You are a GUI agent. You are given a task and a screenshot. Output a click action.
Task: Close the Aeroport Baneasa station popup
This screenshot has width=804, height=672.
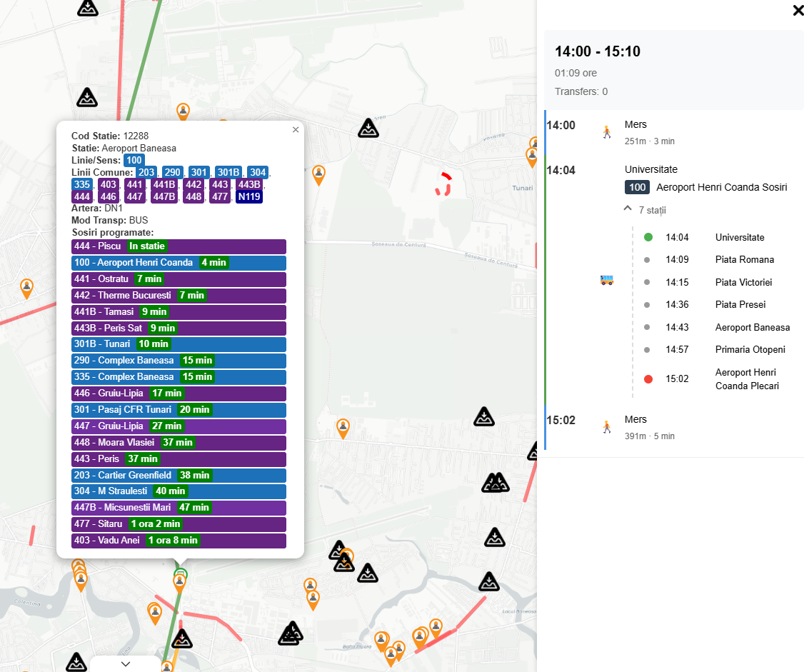pyautogui.click(x=296, y=130)
